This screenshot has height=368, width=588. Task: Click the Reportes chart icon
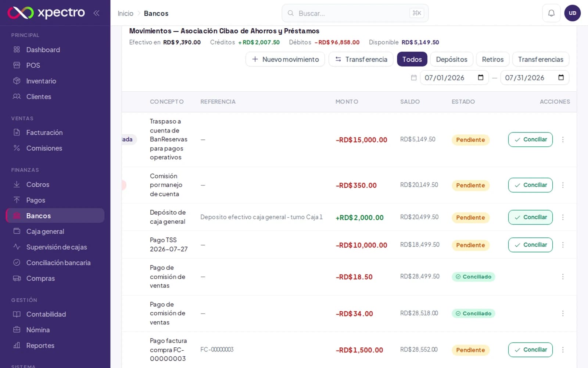click(x=17, y=345)
